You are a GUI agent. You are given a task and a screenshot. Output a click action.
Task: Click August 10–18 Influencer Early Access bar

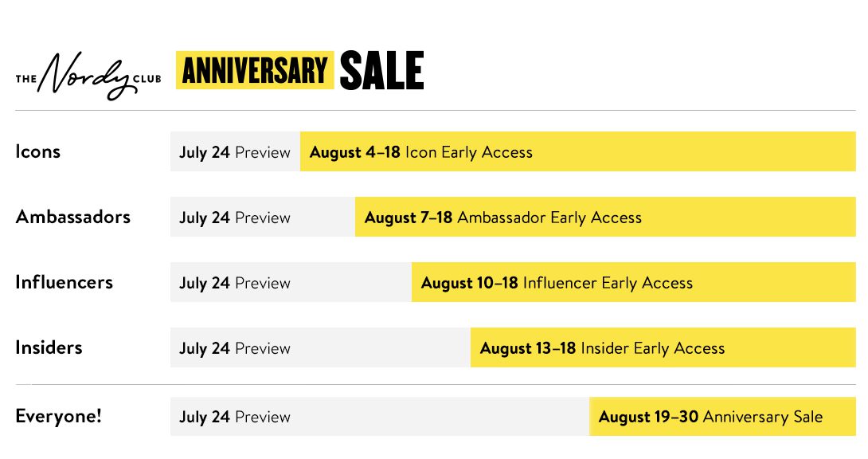click(633, 283)
